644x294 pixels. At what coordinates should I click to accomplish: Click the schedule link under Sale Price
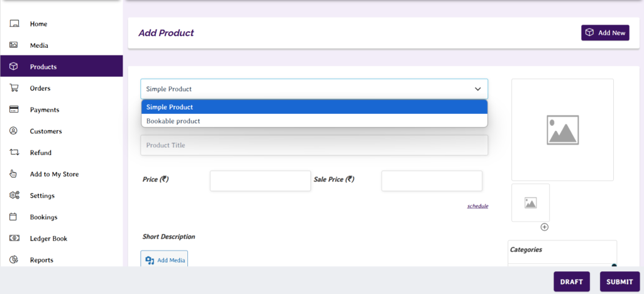(x=477, y=206)
